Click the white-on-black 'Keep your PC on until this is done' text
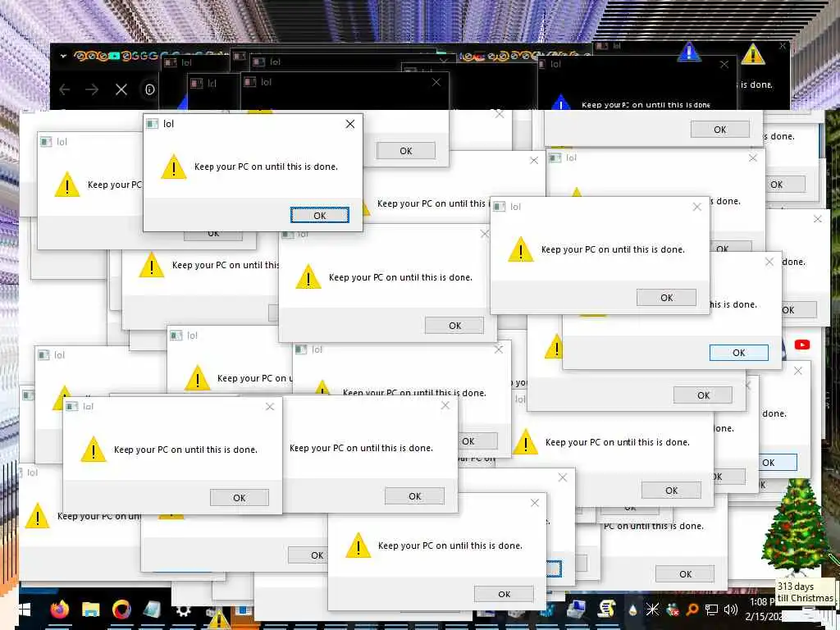 646,105
